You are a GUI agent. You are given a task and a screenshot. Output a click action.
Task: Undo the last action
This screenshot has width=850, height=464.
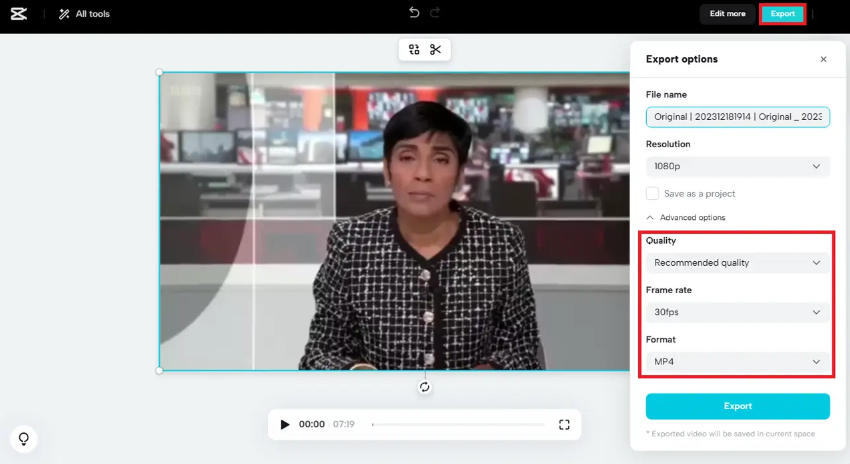pos(414,13)
